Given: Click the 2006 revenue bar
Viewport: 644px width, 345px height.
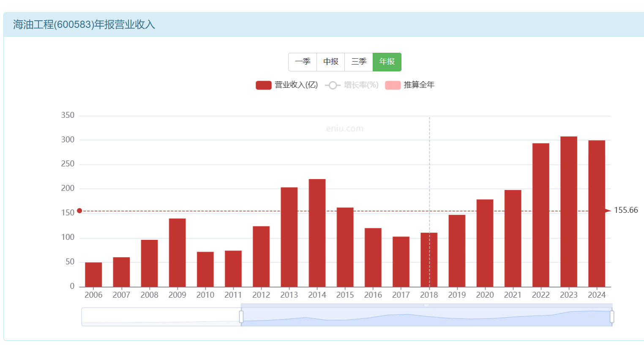Looking at the screenshot, I should [93, 274].
